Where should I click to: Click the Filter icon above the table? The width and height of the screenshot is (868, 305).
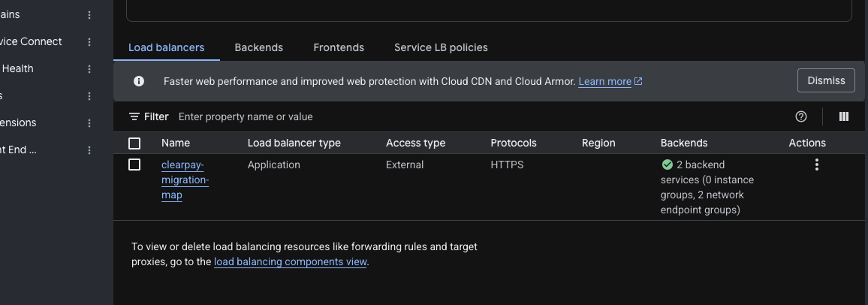[134, 116]
